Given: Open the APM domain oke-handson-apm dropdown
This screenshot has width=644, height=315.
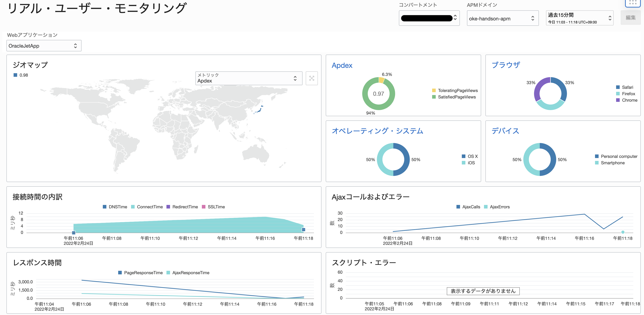Looking at the screenshot, I should pos(502,18).
